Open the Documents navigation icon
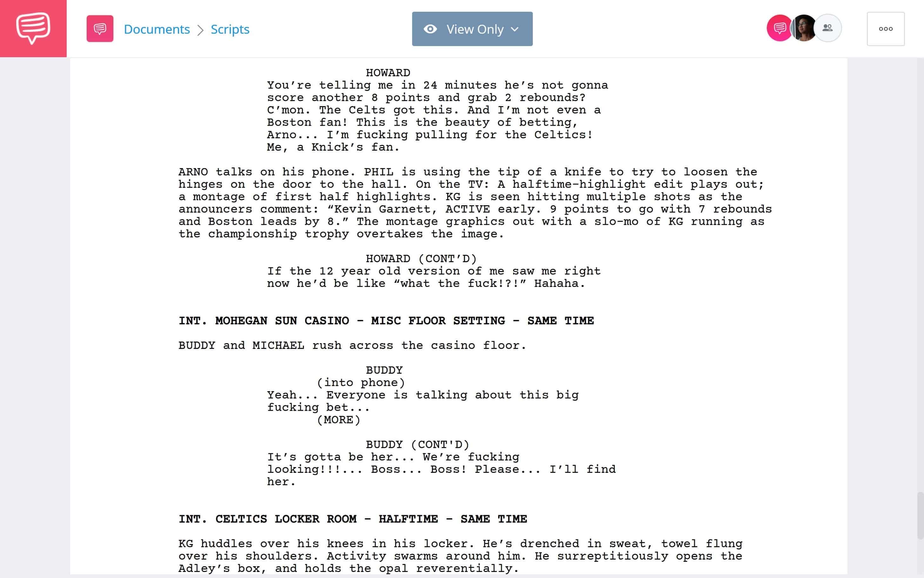 [x=99, y=29]
